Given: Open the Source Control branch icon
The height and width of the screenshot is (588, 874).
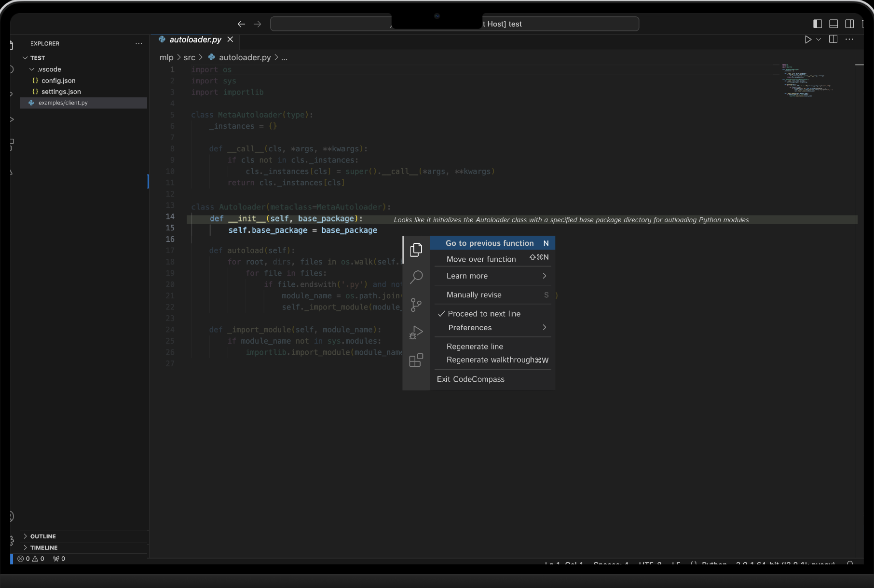Looking at the screenshot, I should coord(416,305).
